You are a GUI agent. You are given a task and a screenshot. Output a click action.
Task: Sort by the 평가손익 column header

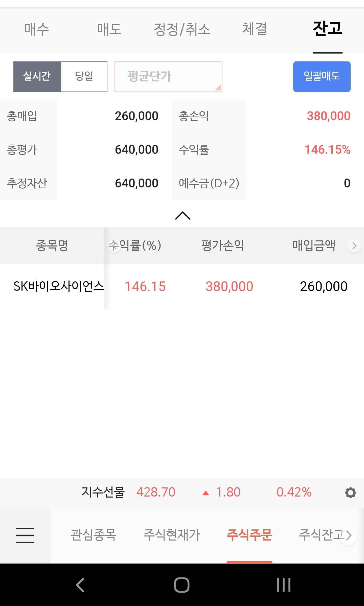coord(222,245)
